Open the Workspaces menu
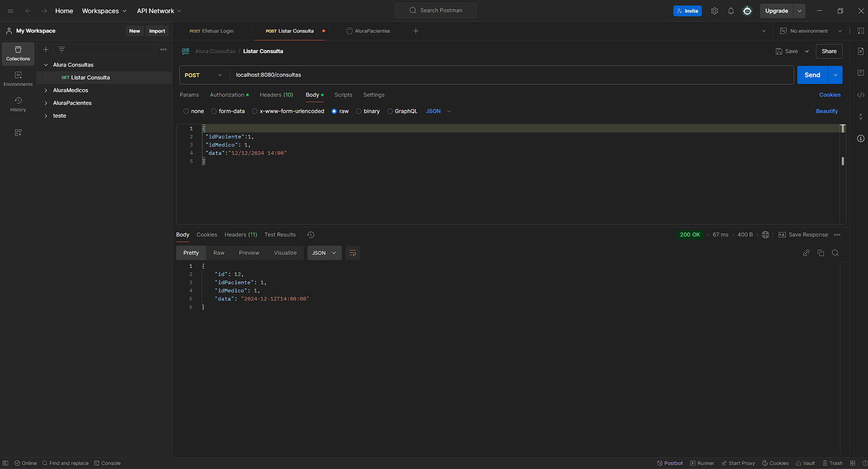Screen dimensions: 868x469 coord(104,11)
